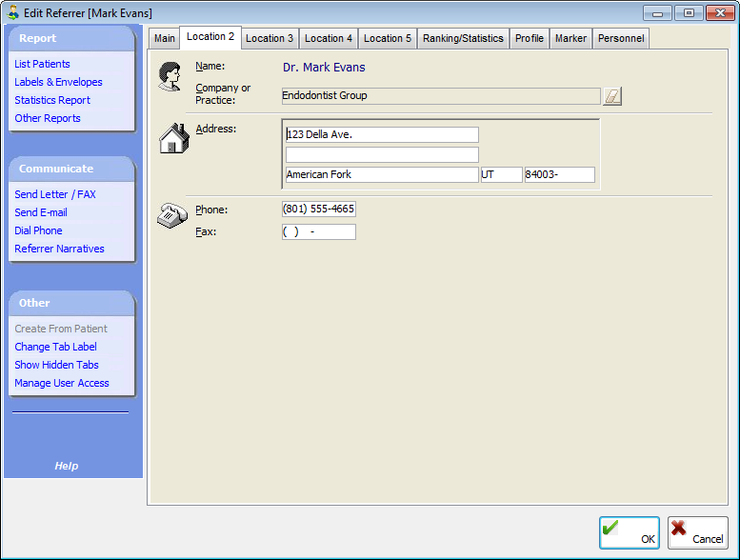740x560 pixels.
Task: Open Manage User Access
Action: click(x=62, y=383)
